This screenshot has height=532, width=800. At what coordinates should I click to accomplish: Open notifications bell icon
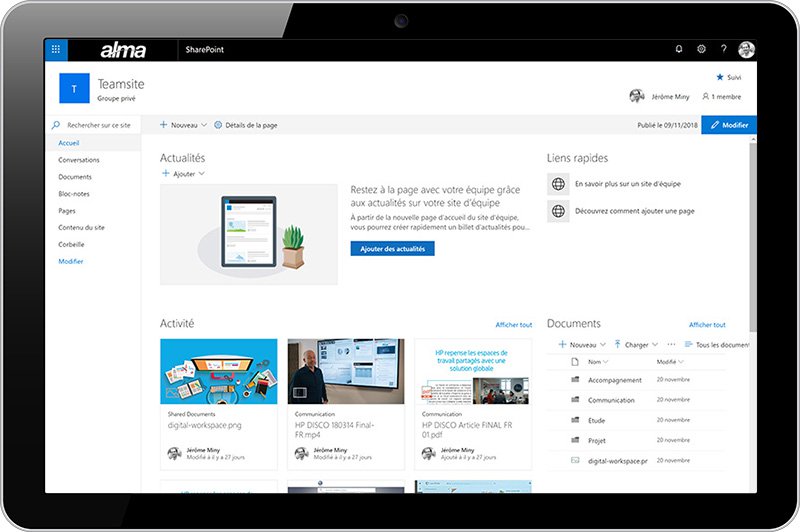click(679, 49)
